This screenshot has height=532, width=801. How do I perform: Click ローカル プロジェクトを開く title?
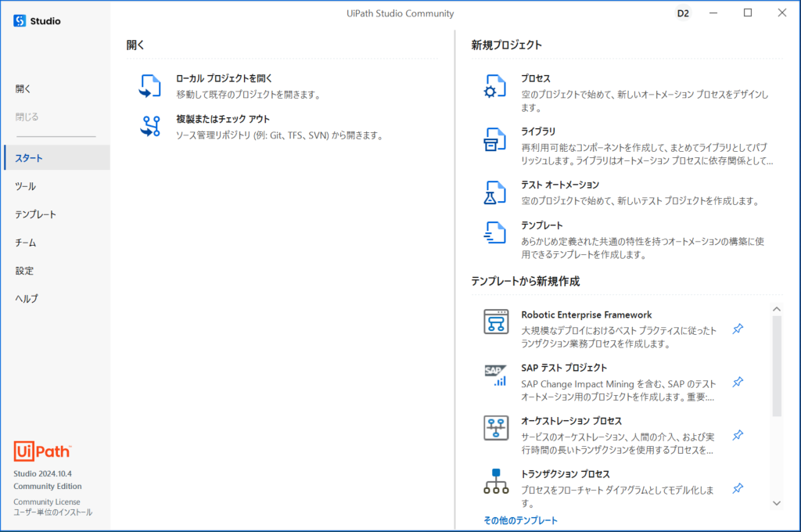[x=224, y=78]
